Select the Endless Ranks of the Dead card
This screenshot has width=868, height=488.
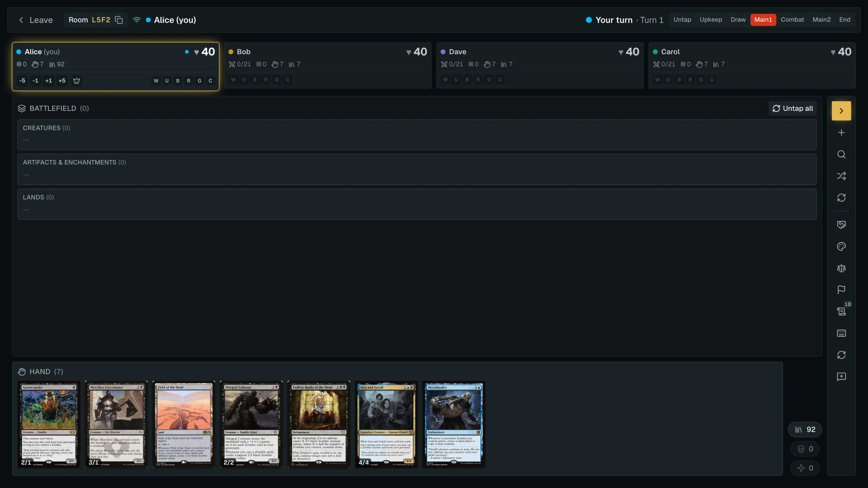coord(319,424)
